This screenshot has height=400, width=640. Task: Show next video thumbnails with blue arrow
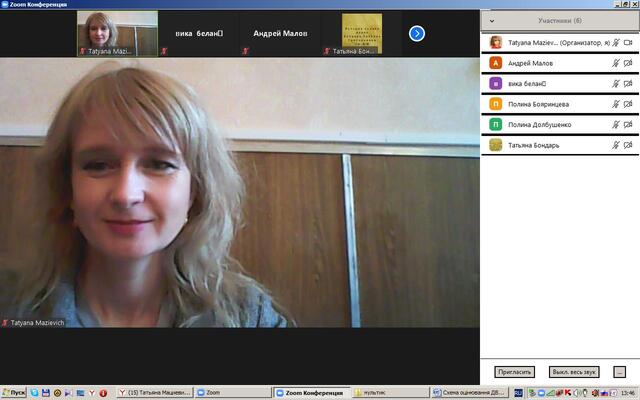pos(417,33)
